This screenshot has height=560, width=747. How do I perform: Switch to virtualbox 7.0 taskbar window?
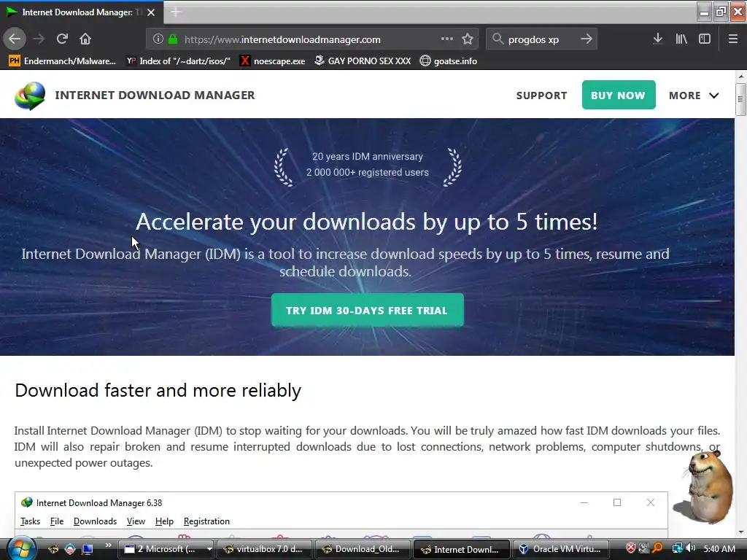263,549
